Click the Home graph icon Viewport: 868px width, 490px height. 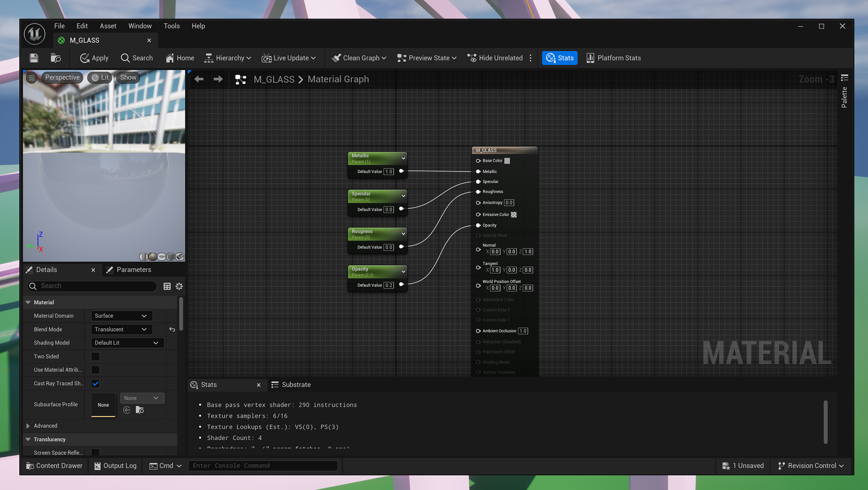pyautogui.click(x=179, y=58)
